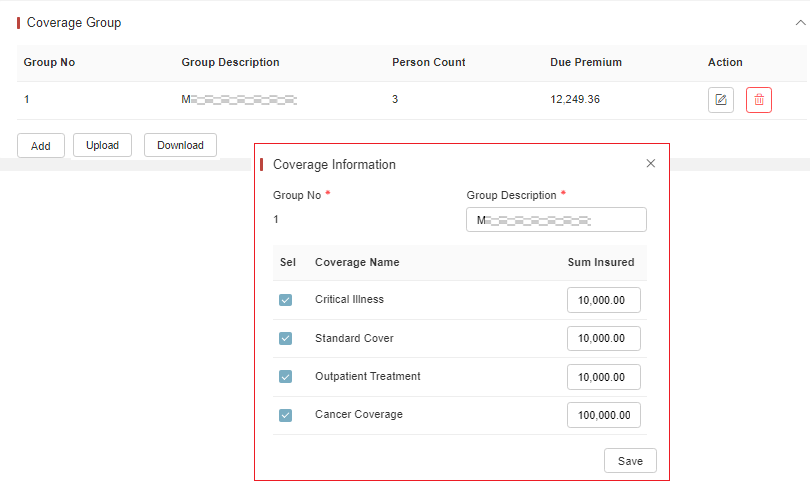Select the group 1 table row
Viewport: 810px width, 489px height.
click(412, 100)
